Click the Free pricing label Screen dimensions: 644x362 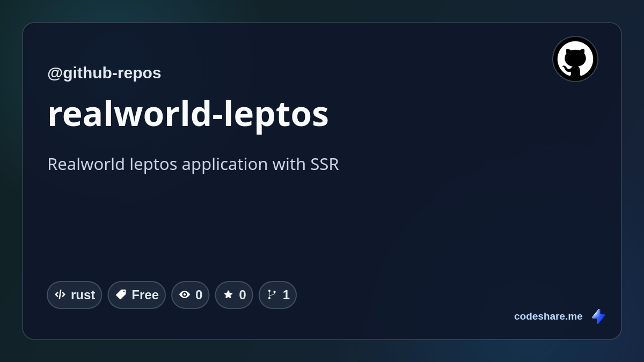(145, 295)
